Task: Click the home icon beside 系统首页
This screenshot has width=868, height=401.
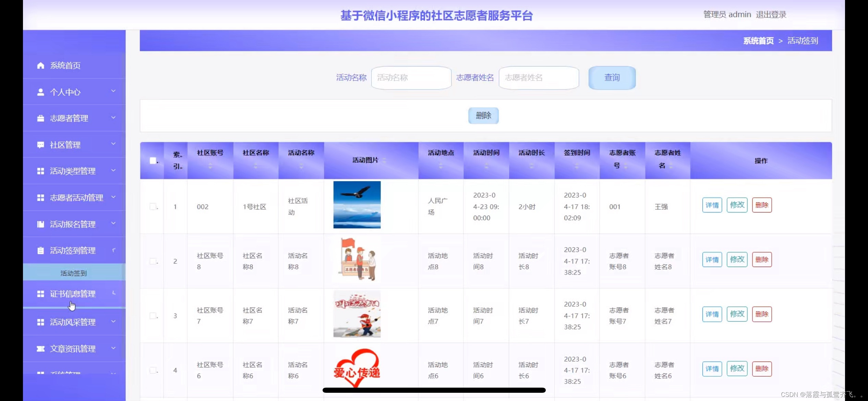Action: [40, 65]
